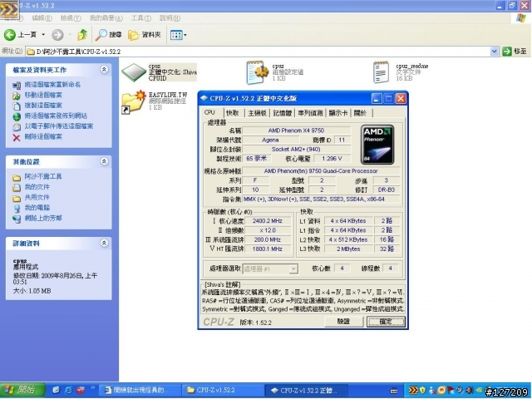
Task: Open the Favorites menu in Explorer
Action: pyautogui.click(x=106, y=18)
